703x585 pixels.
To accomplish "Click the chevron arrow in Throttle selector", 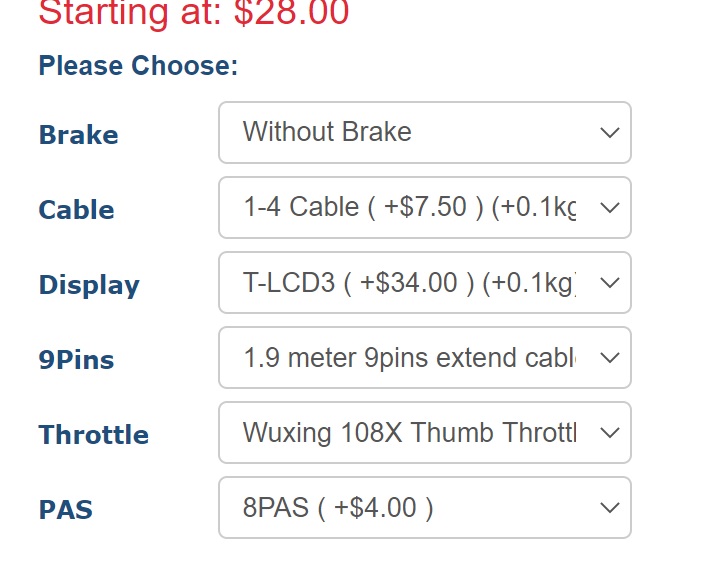I will coord(609,433).
